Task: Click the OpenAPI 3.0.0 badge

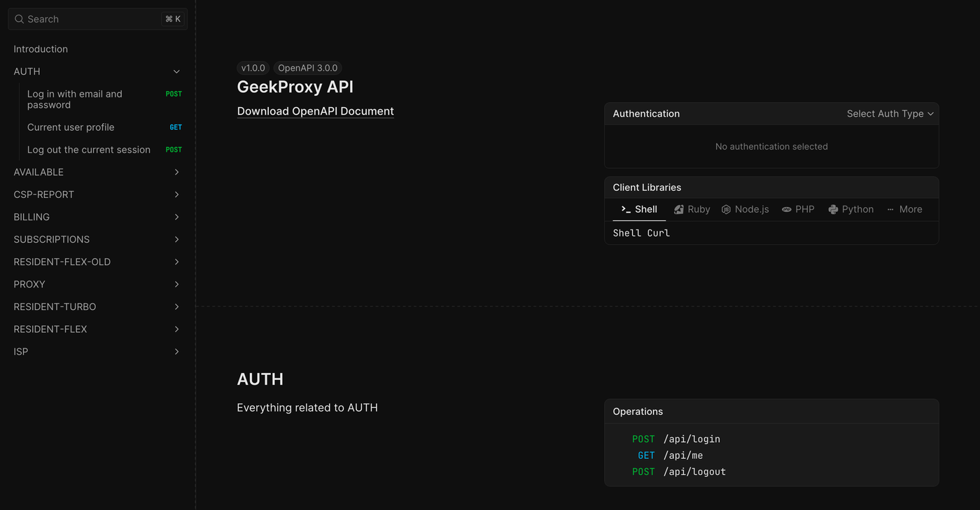Action: pos(307,68)
